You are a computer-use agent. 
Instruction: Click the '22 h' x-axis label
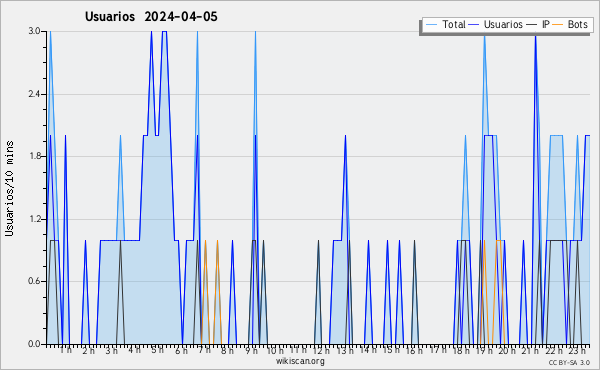coord(554,351)
